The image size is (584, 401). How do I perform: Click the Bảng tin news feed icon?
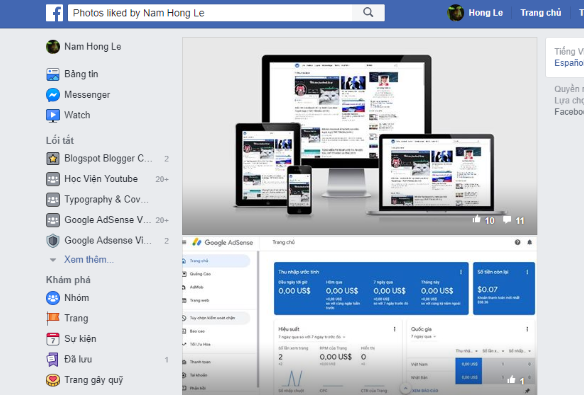(53, 74)
